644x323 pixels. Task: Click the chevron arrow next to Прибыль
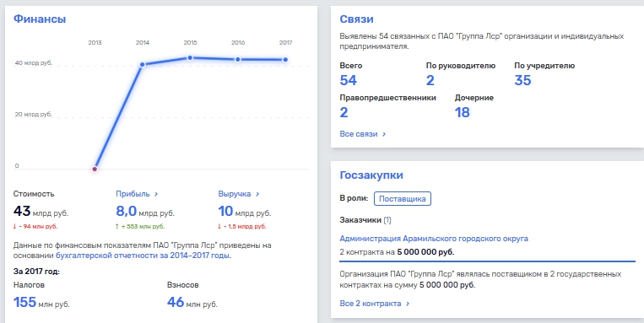(156, 194)
